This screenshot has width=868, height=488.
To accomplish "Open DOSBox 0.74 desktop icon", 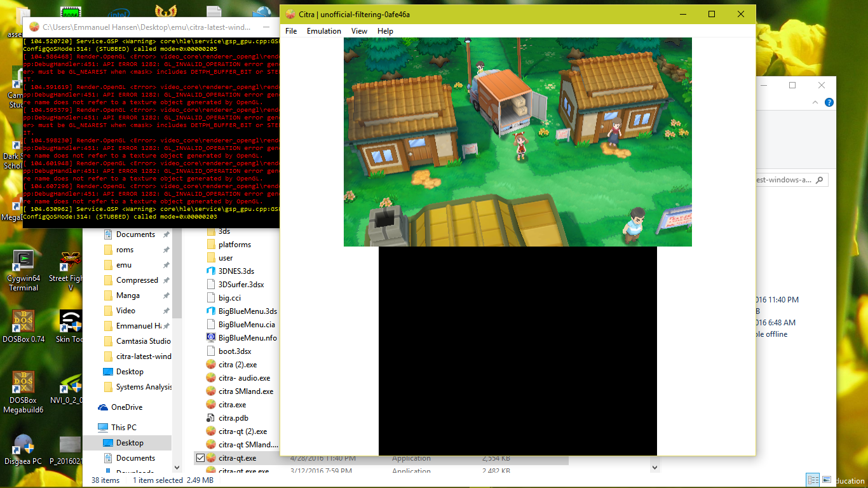I will tap(24, 327).
